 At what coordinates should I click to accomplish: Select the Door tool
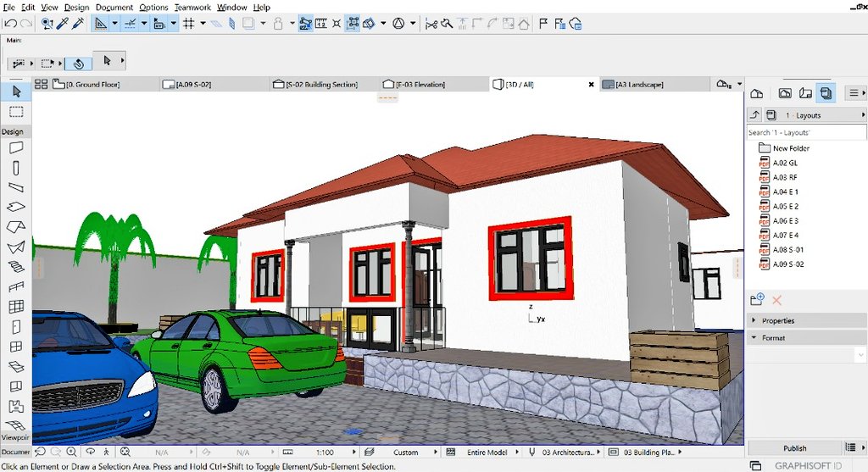tap(16, 327)
